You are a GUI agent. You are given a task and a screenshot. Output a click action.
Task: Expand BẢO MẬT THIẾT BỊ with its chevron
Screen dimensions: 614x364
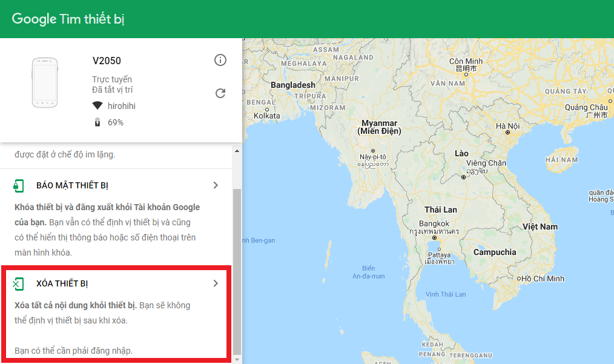[x=216, y=185]
